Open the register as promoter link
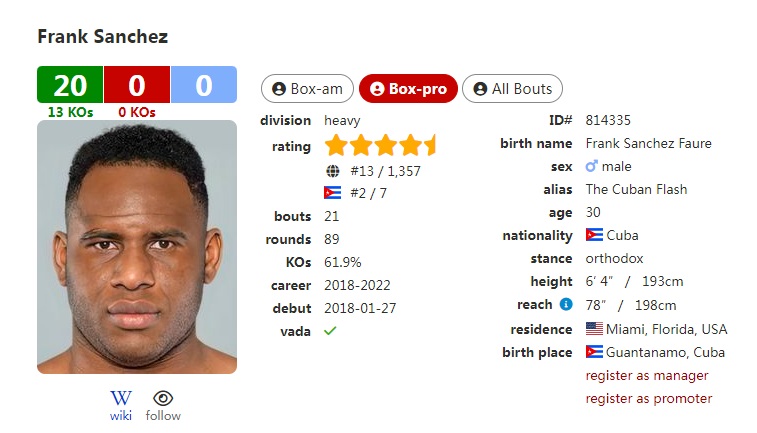 click(x=649, y=398)
